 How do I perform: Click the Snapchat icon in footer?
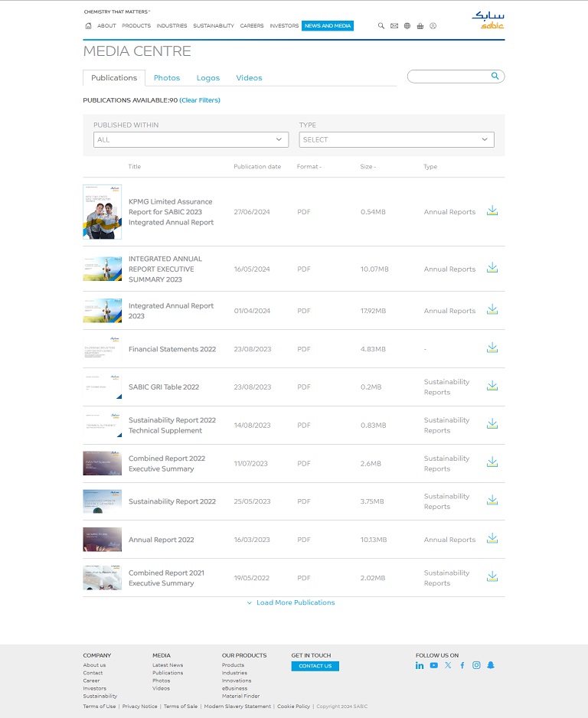click(491, 665)
